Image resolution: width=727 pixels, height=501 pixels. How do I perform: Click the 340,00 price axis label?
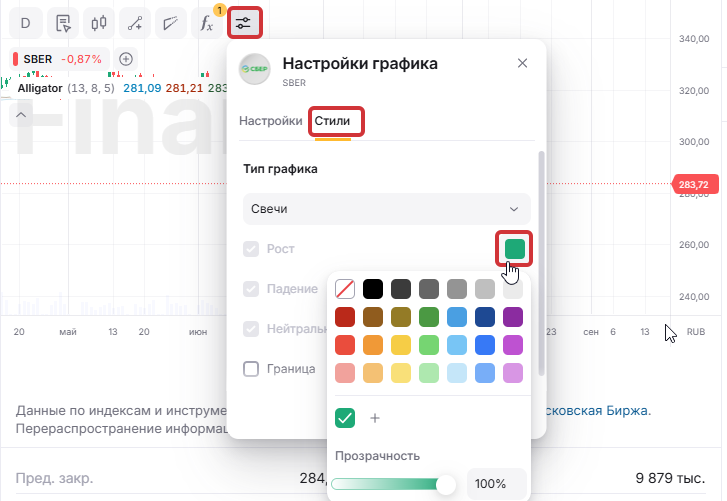coord(694,39)
